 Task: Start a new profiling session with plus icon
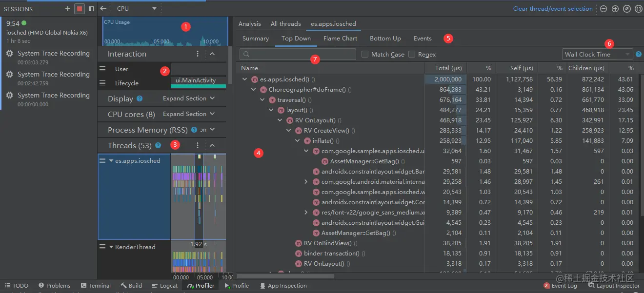point(68,9)
